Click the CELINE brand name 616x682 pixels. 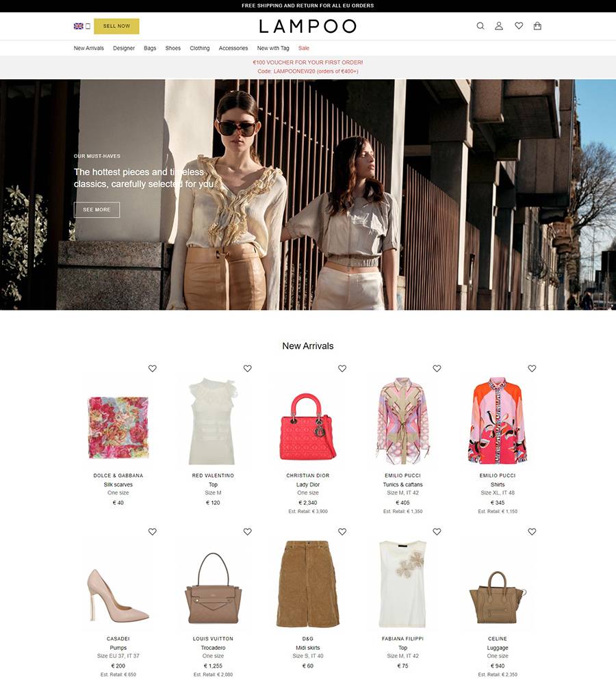(498, 638)
